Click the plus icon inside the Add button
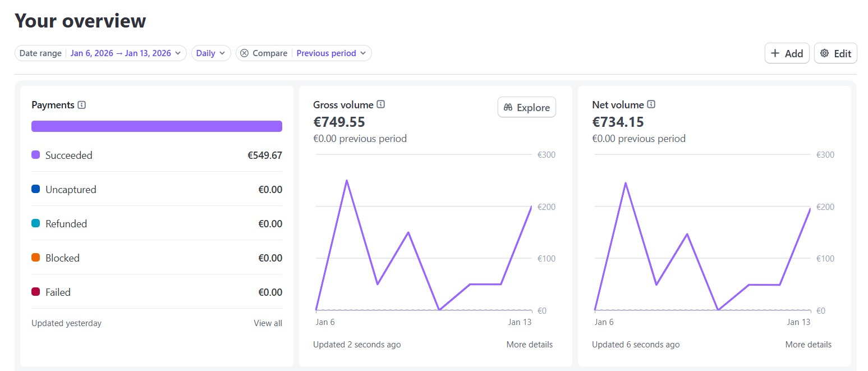Viewport: 868px width, 371px height. 776,53
